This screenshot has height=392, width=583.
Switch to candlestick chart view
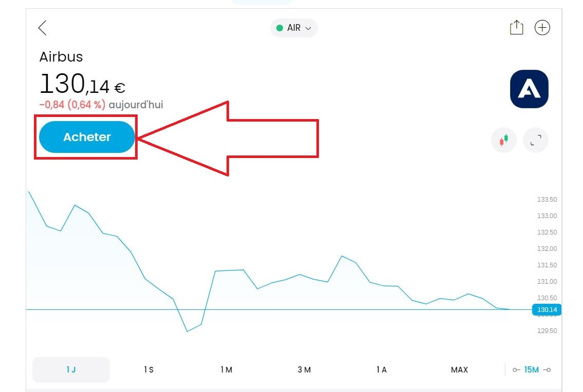coord(504,140)
